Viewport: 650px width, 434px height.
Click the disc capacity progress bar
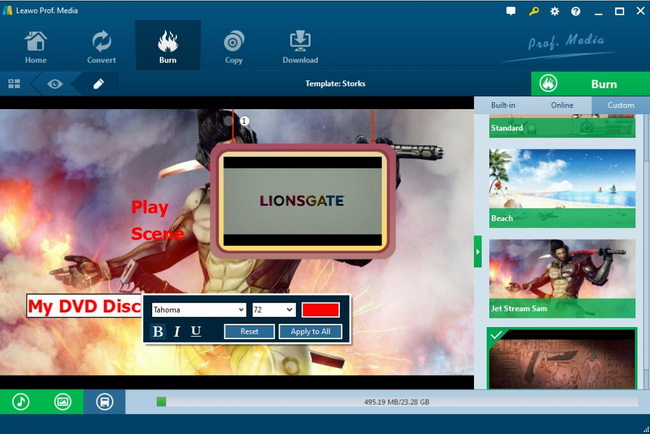[x=397, y=402]
